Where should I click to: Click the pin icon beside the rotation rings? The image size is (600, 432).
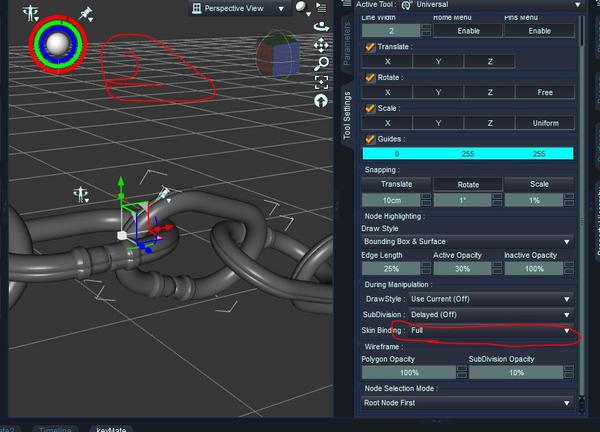tap(86, 14)
